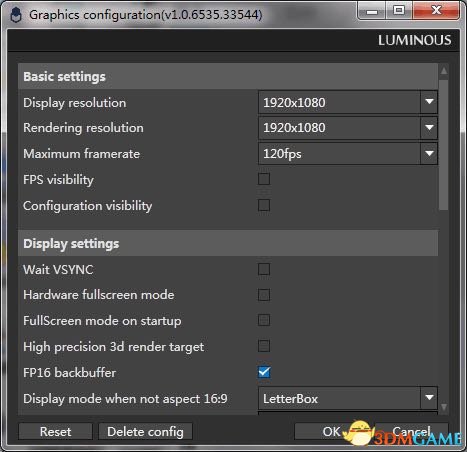Click the scrollbar up arrow

[x=444, y=71]
